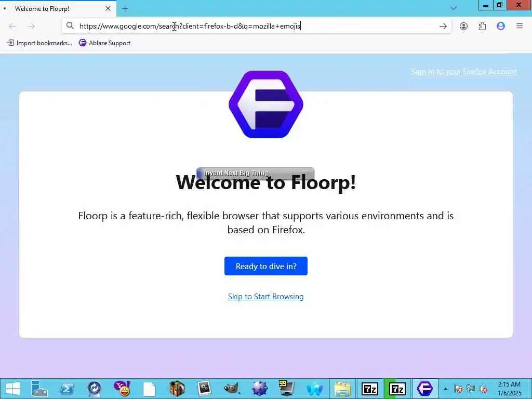
Task: Click the Ready to dive in? button
Action: tap(265, 266)
